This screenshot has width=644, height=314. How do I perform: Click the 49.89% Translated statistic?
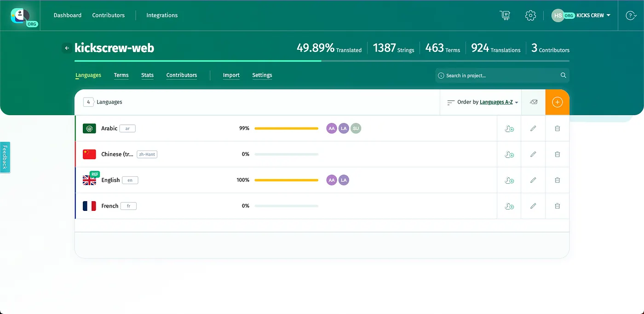pyautogui.click(x=329, y=48)
